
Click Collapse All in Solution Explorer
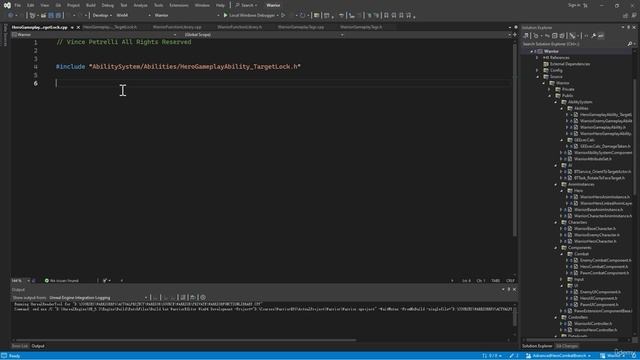tap(554, 36)
